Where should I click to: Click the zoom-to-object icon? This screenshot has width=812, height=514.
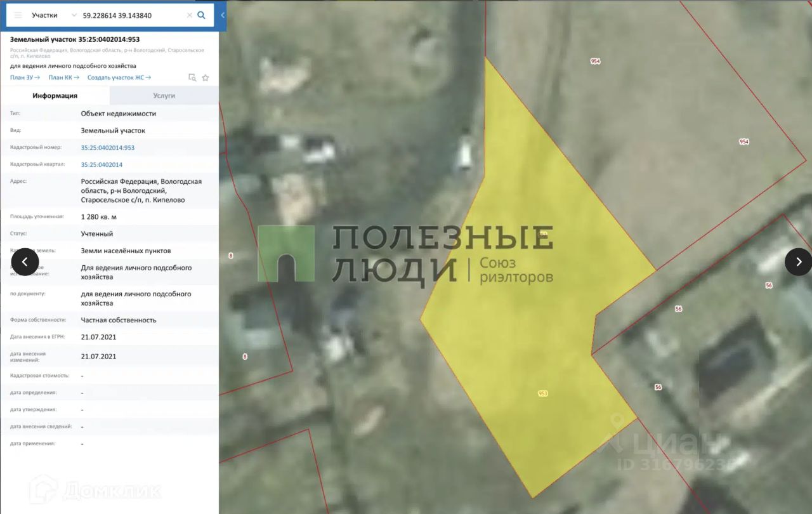click(x=192, y=78)
